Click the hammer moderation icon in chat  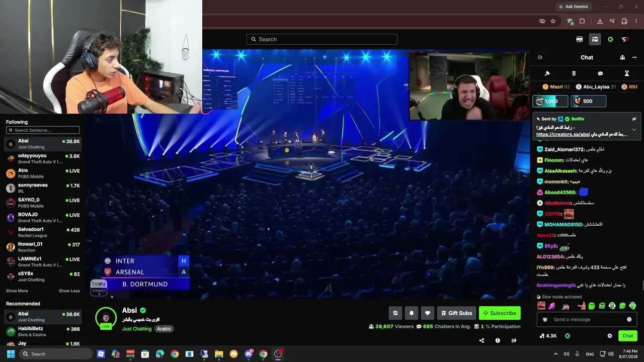[x=547, y=73]
